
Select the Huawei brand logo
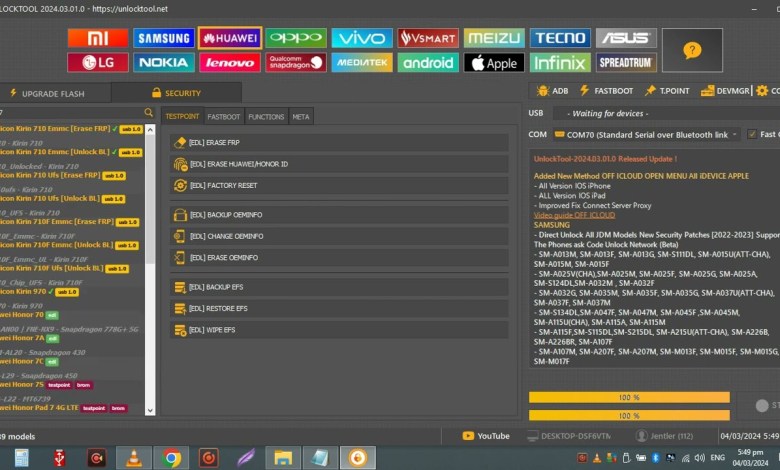230,38
